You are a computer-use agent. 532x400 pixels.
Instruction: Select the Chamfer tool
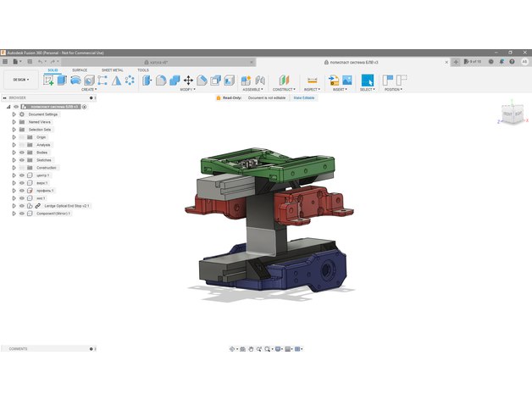202,81
